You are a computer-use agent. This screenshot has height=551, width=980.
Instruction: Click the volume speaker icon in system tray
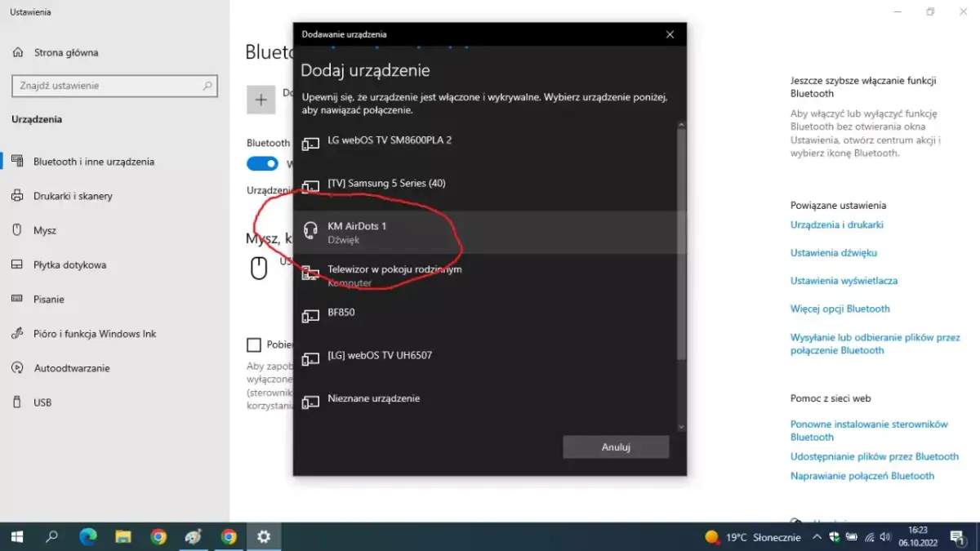pos(885,537)
